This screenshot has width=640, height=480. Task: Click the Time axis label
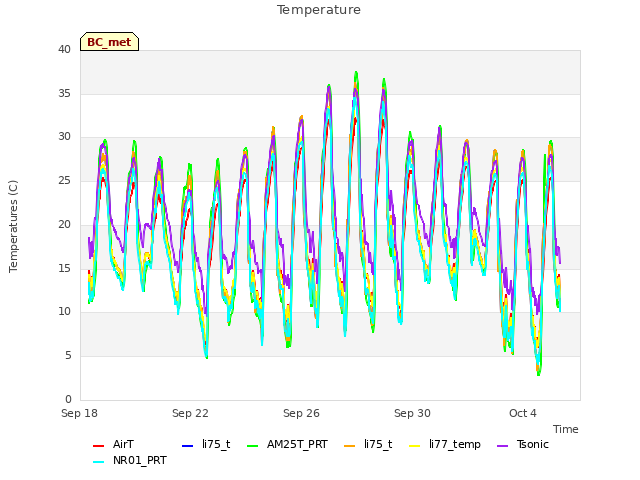[566, 429]
